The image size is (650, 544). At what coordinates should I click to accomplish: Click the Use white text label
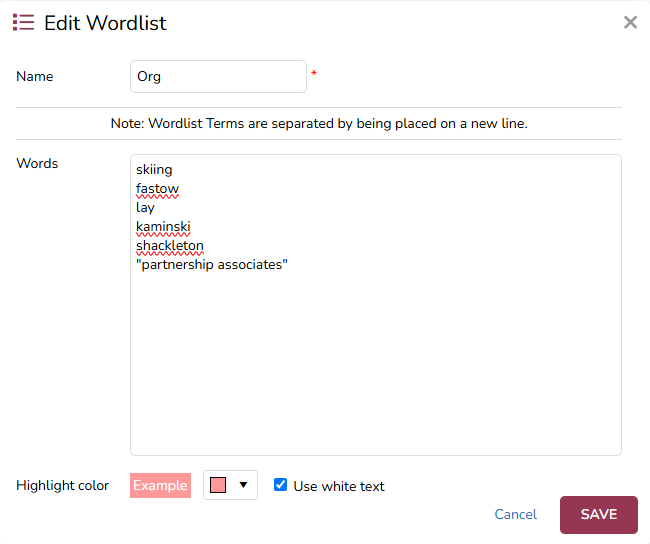(x=339, y=486)
